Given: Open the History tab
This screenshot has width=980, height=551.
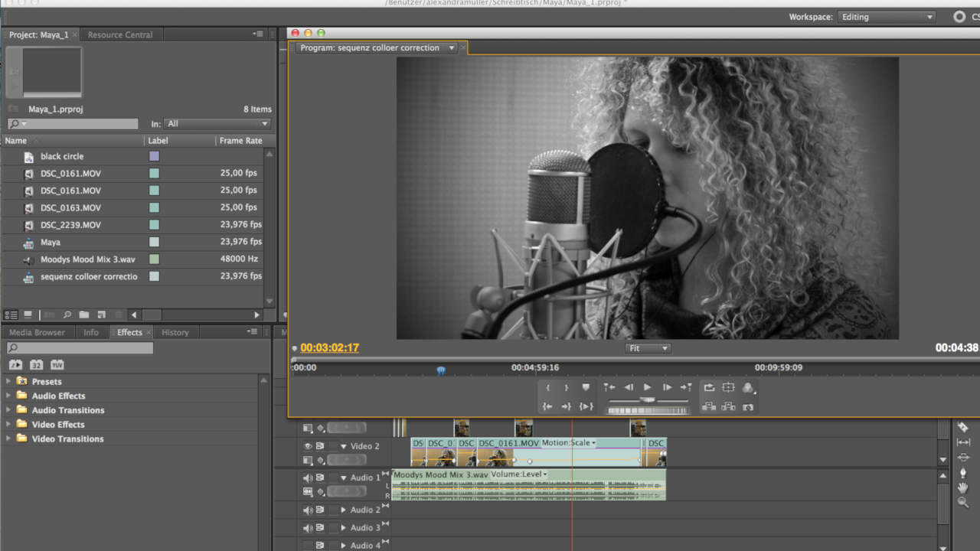Looking at the screenshot, I should [175, 332].
